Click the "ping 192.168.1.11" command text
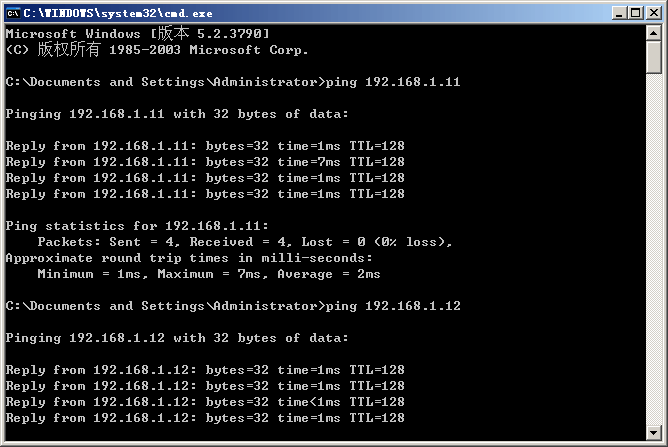Viewport: 668px width, 447px height. click(x=396, y=82)
